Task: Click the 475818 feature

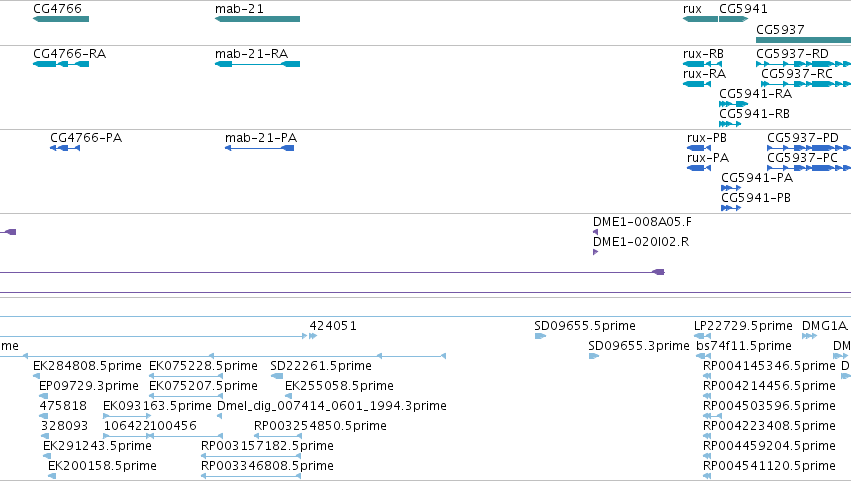Action: (x=43, y=416)
